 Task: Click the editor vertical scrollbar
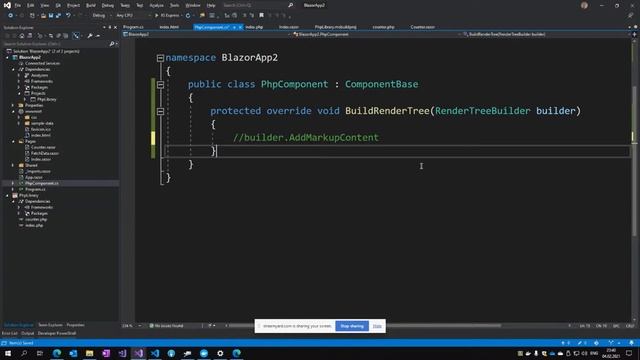point(634,180)
